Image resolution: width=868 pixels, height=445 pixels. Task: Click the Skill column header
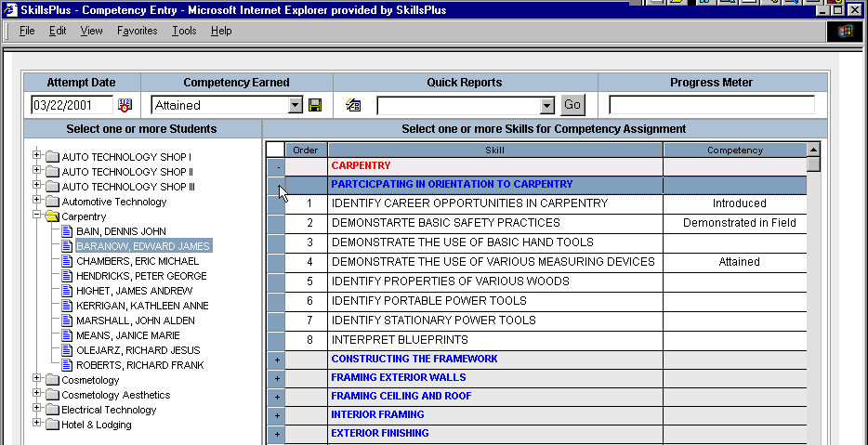pos(495,150)
